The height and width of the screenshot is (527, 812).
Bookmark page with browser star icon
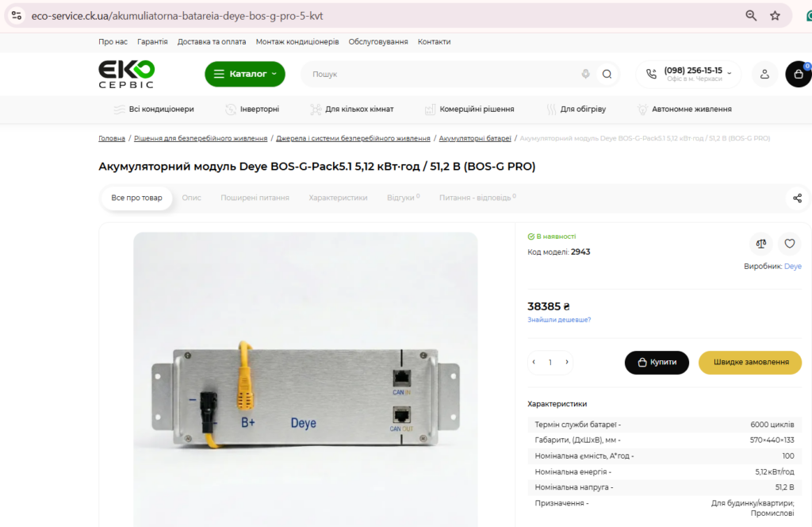(775, 16)
